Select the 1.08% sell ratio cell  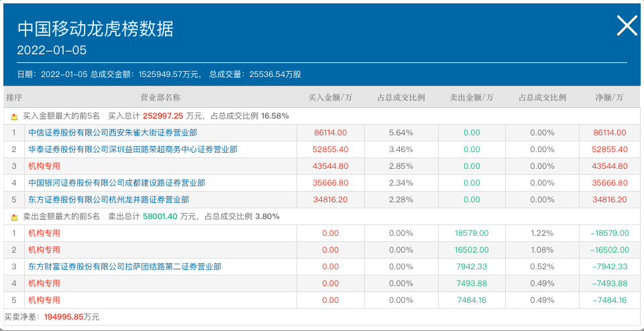point(542,250)
